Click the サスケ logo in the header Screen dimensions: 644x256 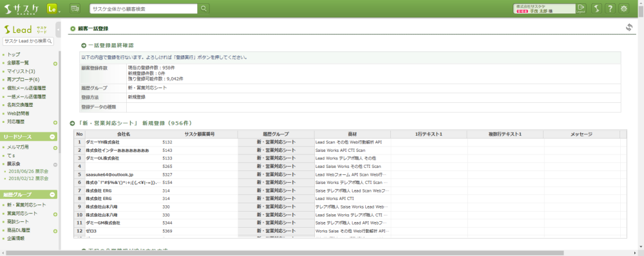click(22, 8)
